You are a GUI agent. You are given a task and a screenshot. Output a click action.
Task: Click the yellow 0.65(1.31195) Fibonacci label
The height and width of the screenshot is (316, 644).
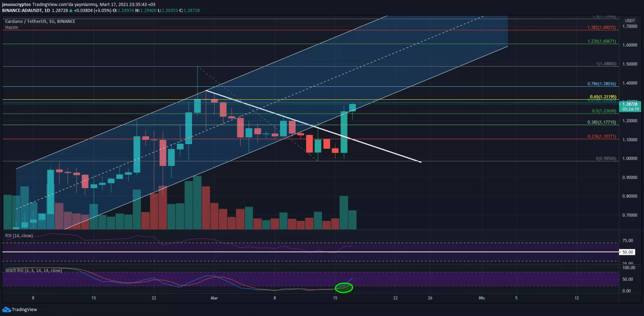point(602,97)
